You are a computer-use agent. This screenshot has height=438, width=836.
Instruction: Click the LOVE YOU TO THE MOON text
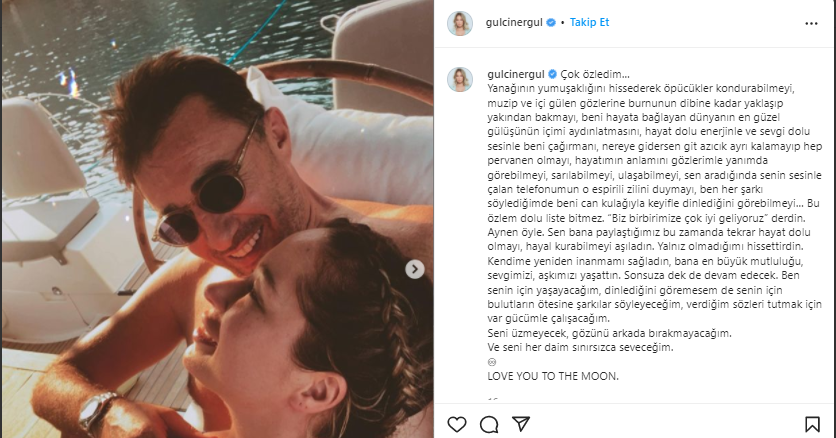point(553,376)
